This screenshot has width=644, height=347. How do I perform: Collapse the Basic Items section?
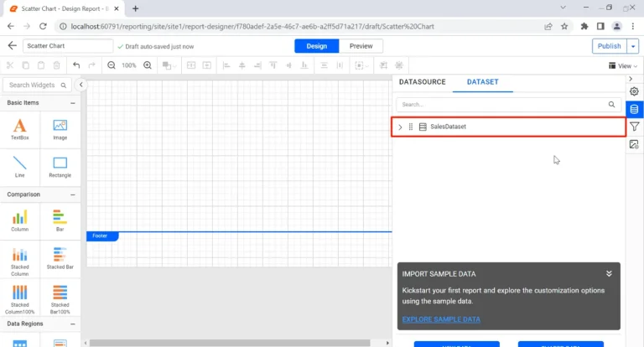click(x=73, y=103)
